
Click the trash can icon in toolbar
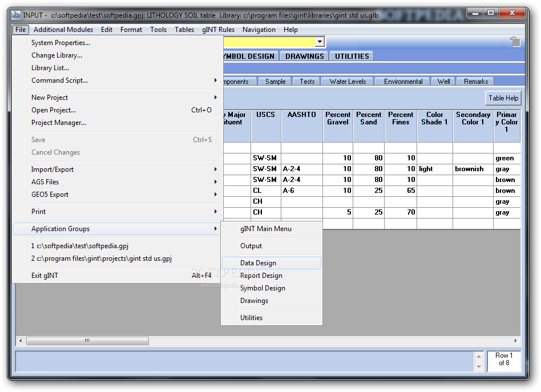point(515,42)
